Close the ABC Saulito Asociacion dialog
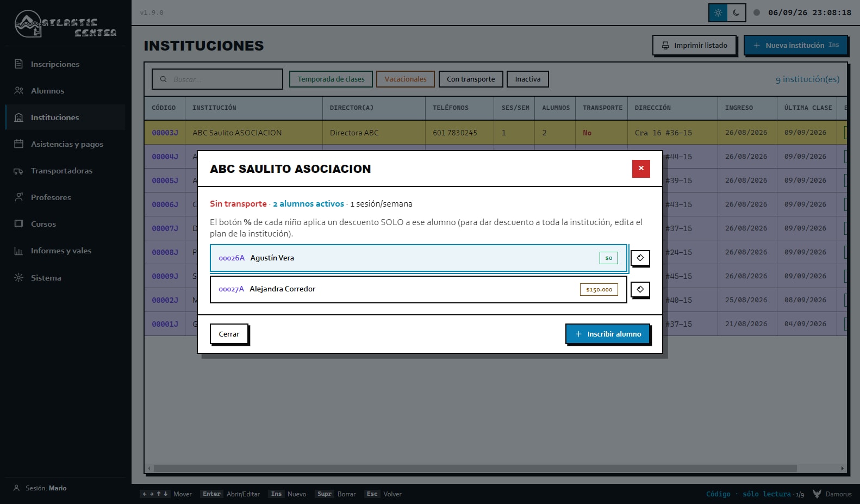The height and width of the screenshot is (504, 860). 641,169
